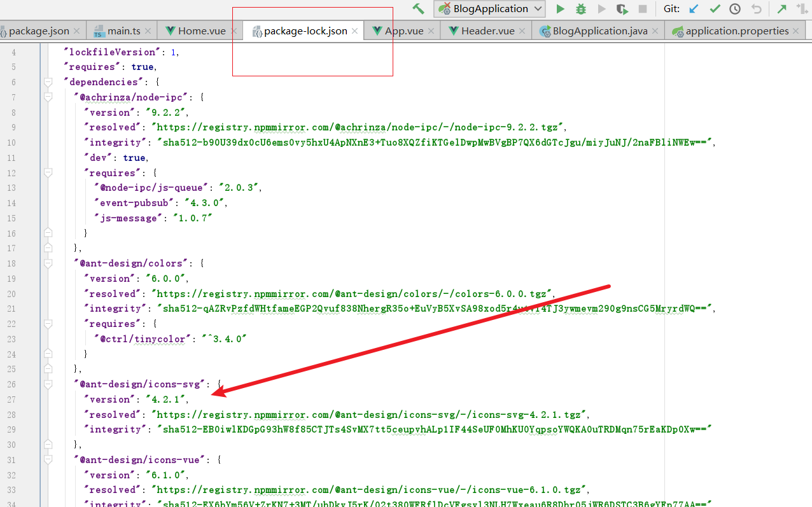Switch to the Home.vue tab
This screenshot has height=507, width=812.
[x=201, y=31]
